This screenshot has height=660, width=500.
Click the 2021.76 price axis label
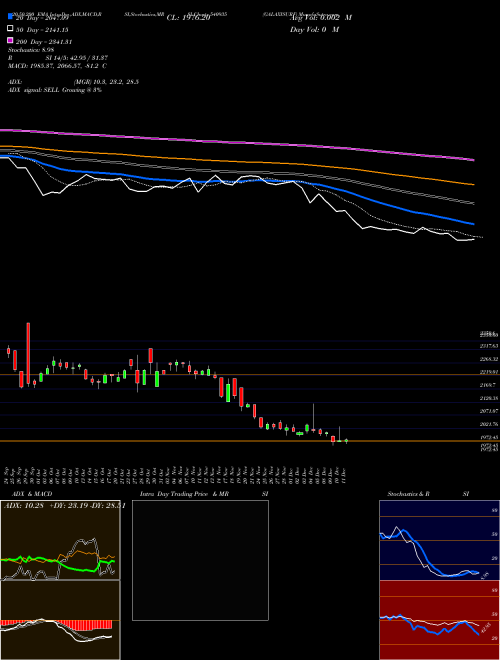489,424
